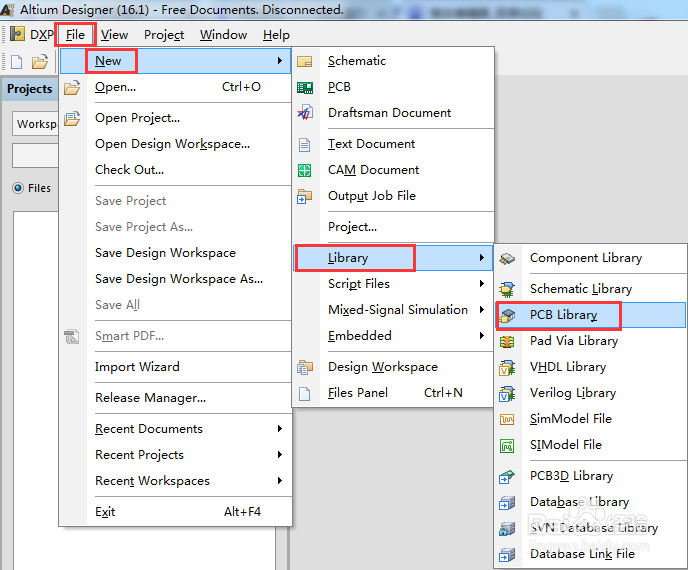The image size is (688, 570).
Task: Select Project... in New submenu
Action: 352,227
